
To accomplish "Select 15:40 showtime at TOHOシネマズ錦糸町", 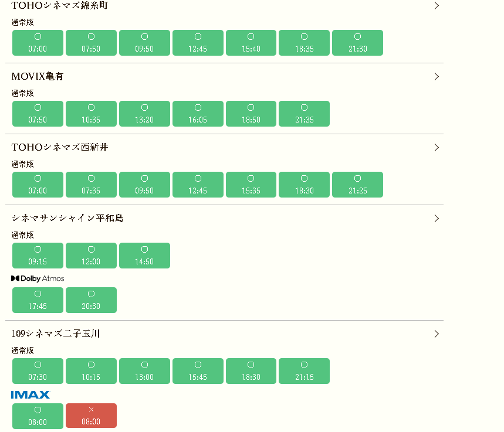I will click(251, 43).
